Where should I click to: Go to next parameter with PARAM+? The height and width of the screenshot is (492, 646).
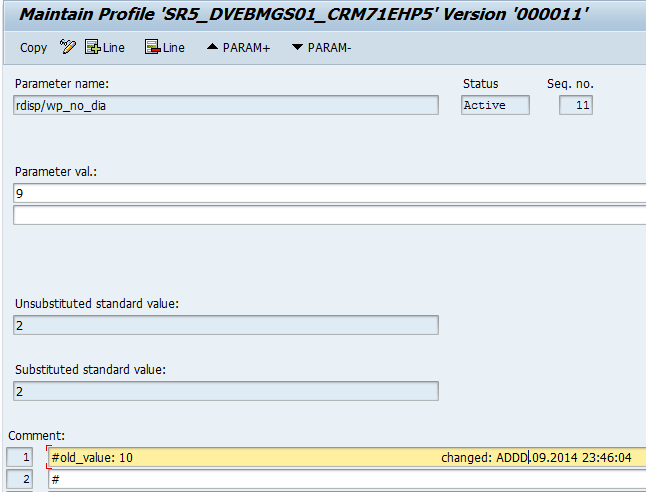238,48
